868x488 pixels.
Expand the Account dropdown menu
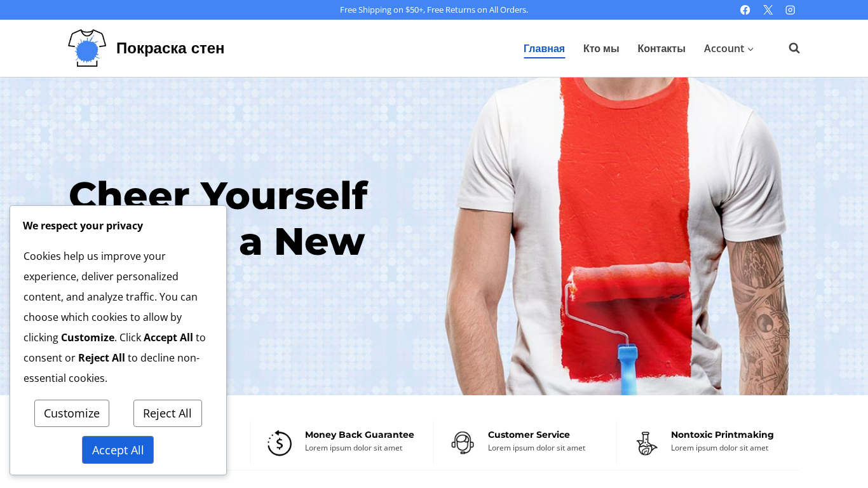tap(729, 48)
